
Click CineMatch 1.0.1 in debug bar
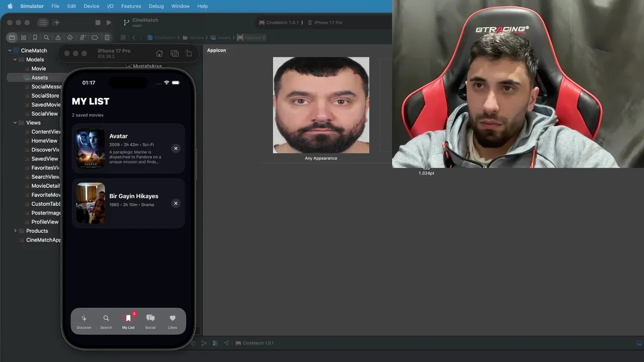point(255,343)
